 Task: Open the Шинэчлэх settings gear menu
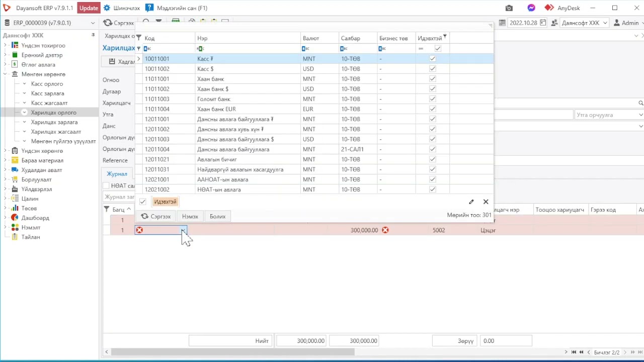point(122,8)
